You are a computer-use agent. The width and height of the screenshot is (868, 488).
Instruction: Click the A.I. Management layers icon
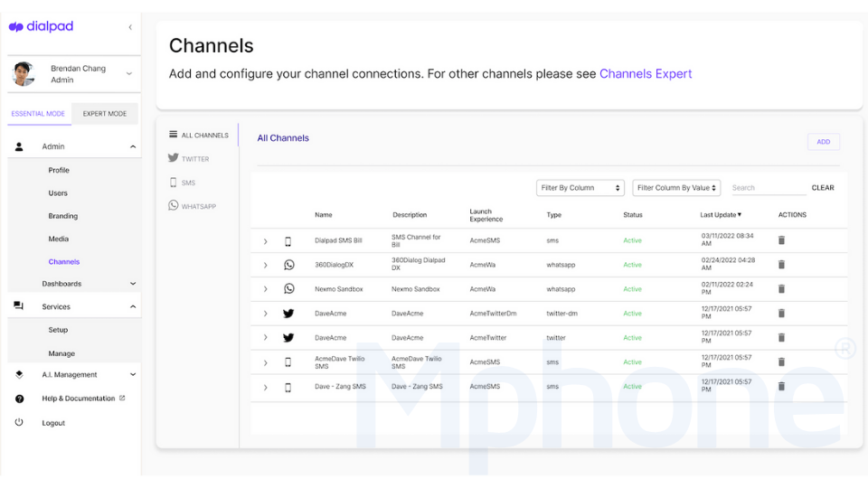point(19,374)
